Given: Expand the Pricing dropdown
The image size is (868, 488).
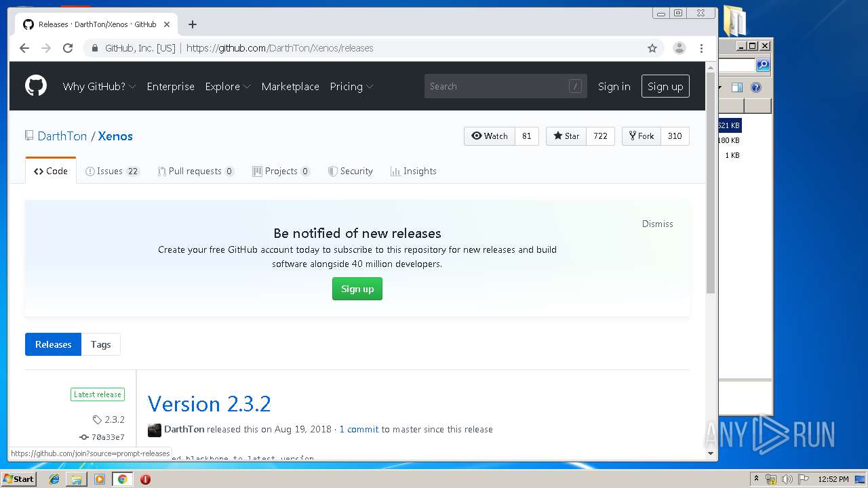Looking at the screenshot, I should 351,87.
